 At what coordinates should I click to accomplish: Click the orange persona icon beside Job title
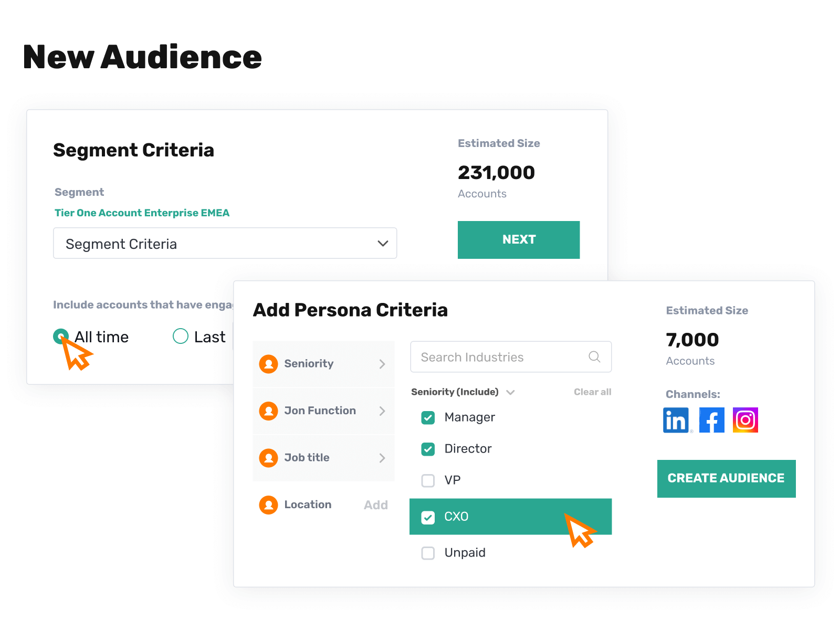point(268,458)
